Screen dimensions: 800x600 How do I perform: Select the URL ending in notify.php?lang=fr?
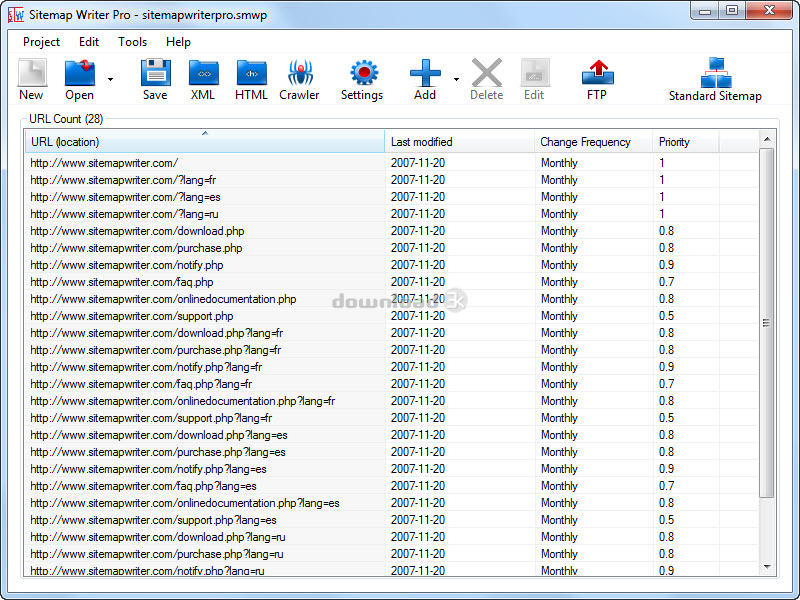click(x=146, y=367)
